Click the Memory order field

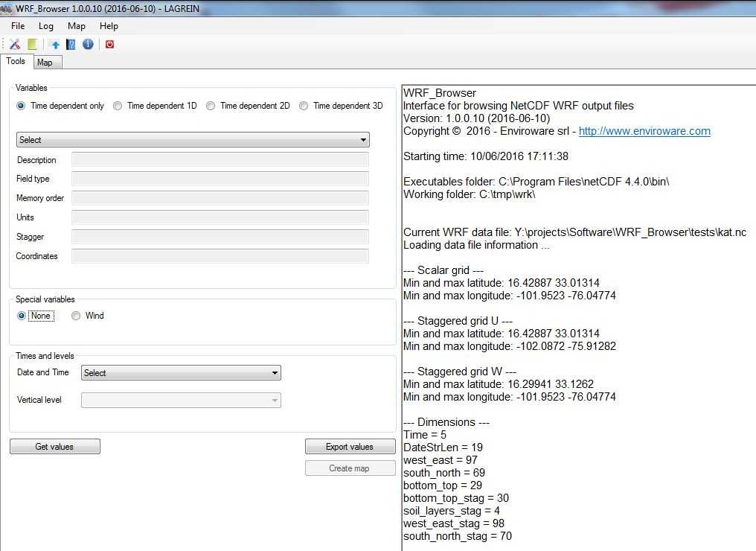coord(220,198)
